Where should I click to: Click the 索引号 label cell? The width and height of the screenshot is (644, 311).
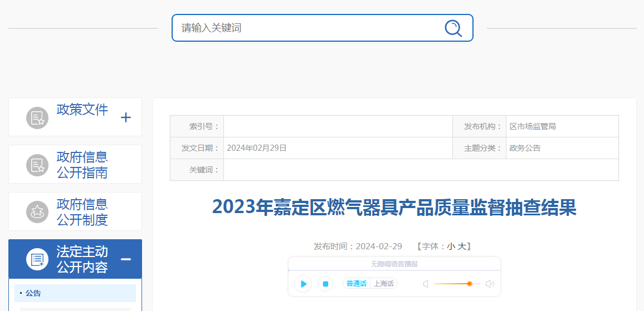coord(197,126)
